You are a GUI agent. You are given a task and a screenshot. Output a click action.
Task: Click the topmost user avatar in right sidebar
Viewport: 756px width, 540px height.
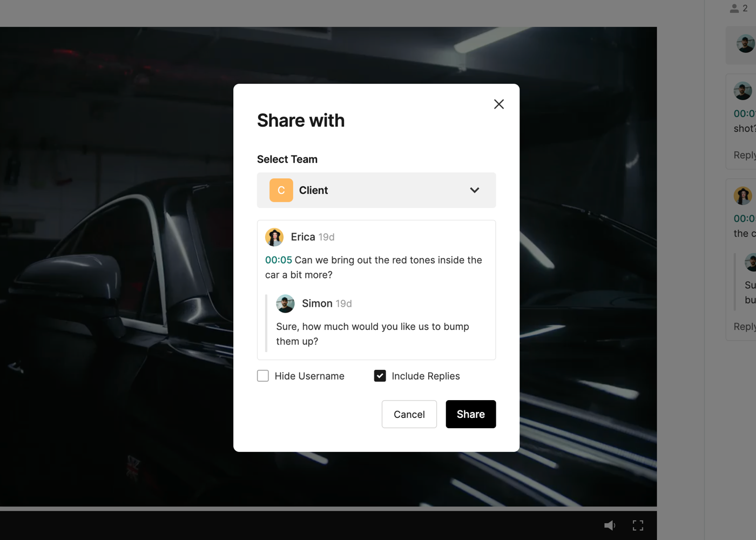click(x=745, y=44)
